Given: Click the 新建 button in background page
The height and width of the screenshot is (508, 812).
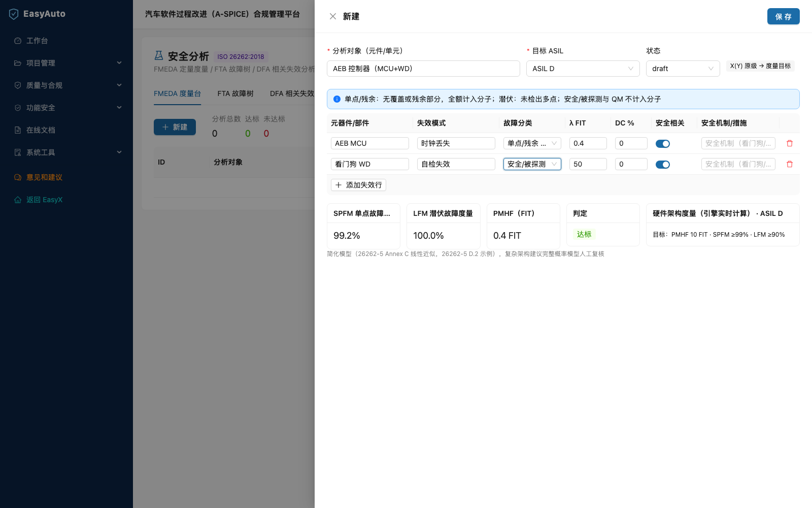Looking at the screenshot, I should pyautogui.click(x=175, y=127).
